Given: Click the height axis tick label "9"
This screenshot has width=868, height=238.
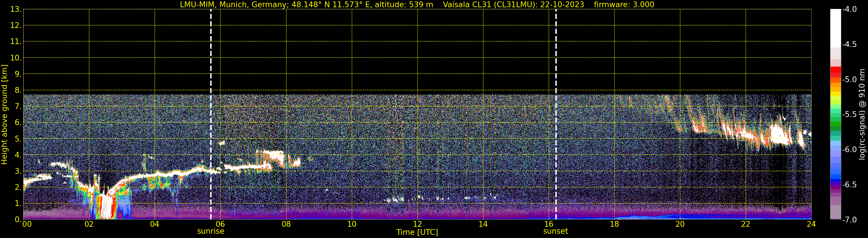Looking at the screenshot, I should coord(18,74).
